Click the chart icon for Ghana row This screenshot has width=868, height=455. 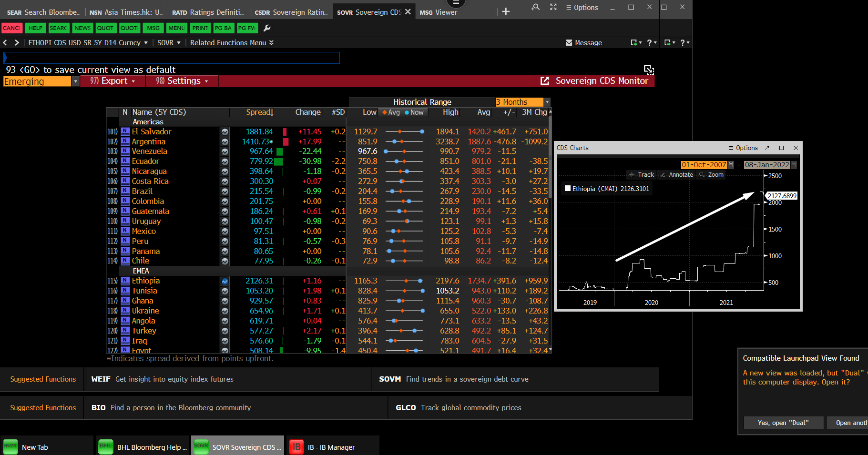click(225, 301)
